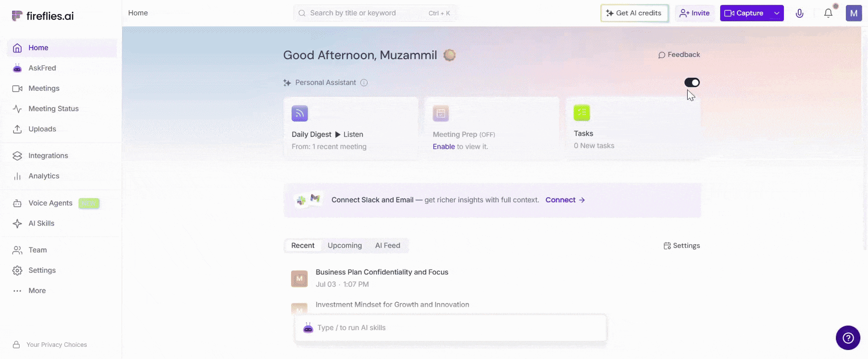Screen dimensions: 868x359
Task: Click the '0 New tasks' text
Action: point(594,146)
